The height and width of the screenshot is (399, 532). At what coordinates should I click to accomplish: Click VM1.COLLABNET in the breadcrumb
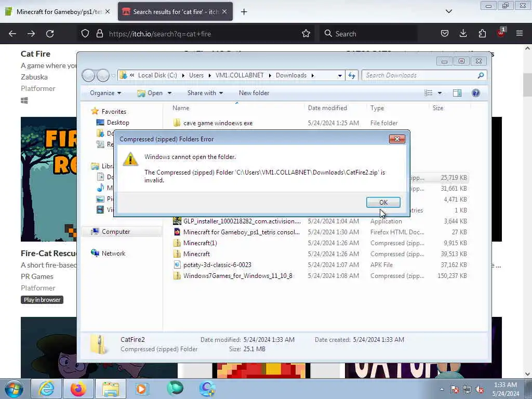click(240, 75)
